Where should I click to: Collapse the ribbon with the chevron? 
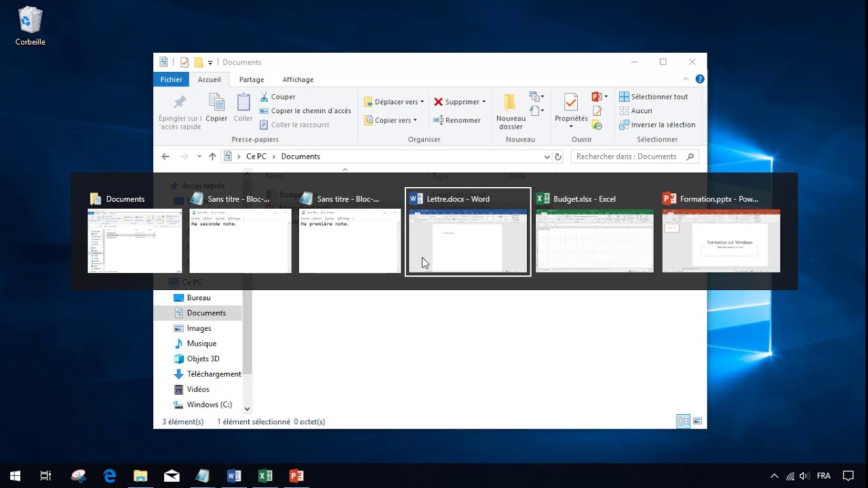(x=686, y=79)
